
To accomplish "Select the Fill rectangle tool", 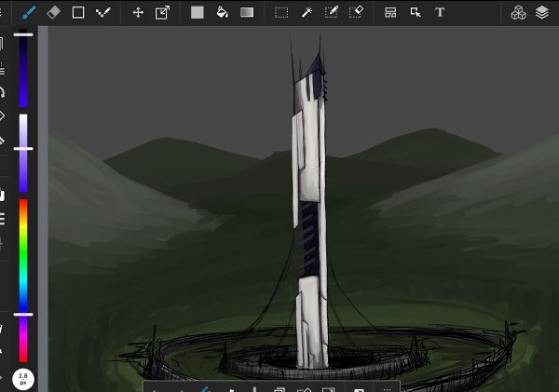I will pyautogui.click(x=197, y=12).
